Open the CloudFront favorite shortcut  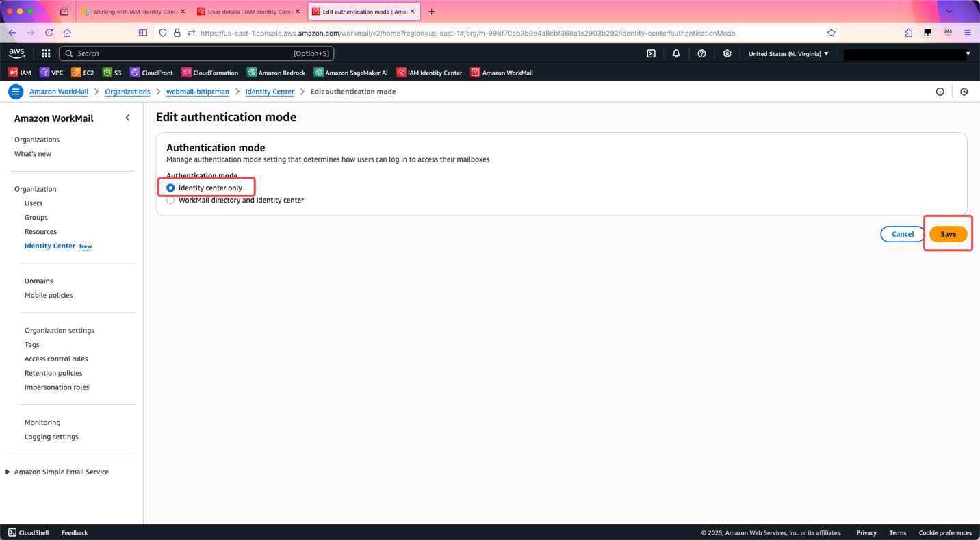(x=152, y=73)
